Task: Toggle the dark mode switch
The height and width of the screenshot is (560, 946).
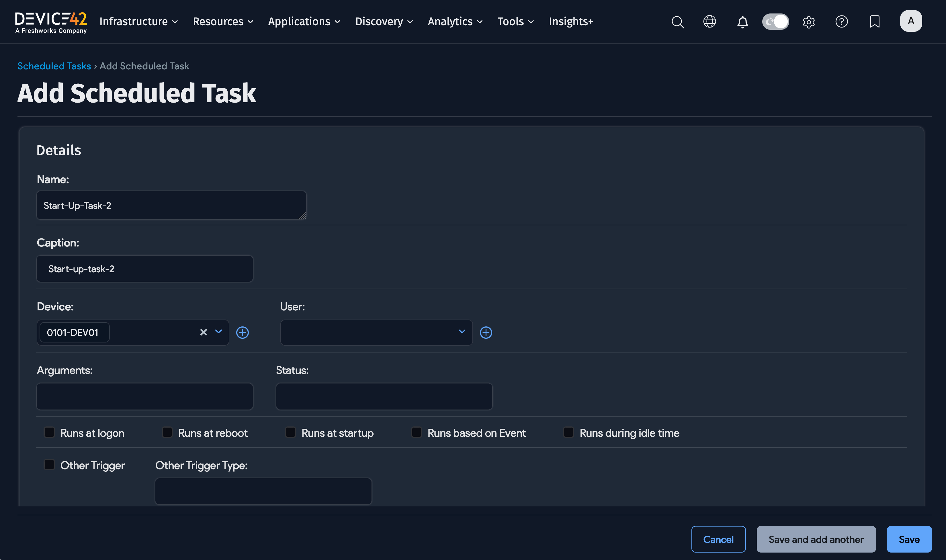Action: click(x=775, y=21)
